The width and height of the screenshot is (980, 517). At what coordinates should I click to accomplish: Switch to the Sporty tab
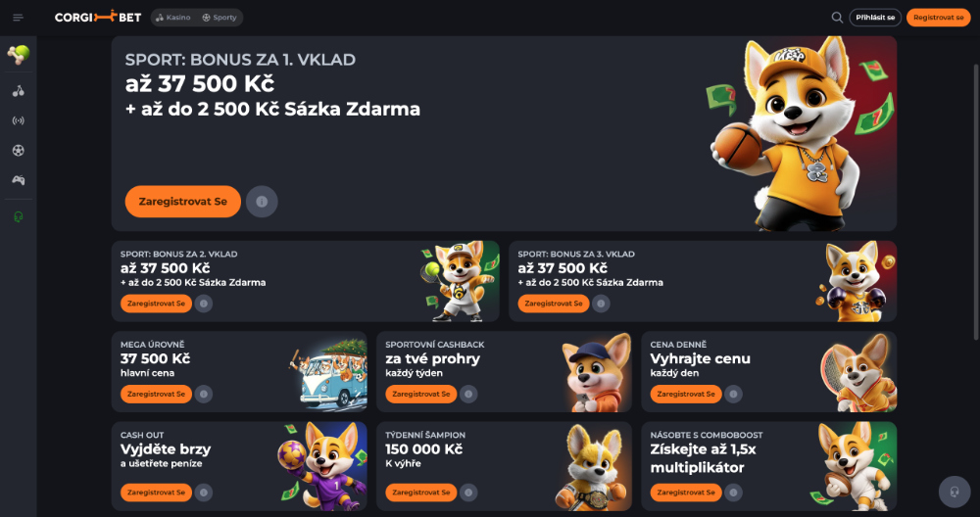click(220, 18)
